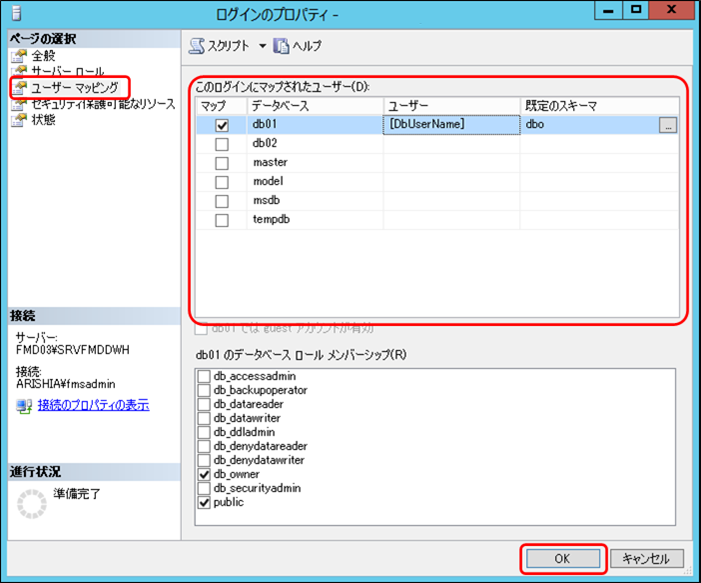
Task: Click the ユーザー マッピング page icon
Action: [17, 88]
